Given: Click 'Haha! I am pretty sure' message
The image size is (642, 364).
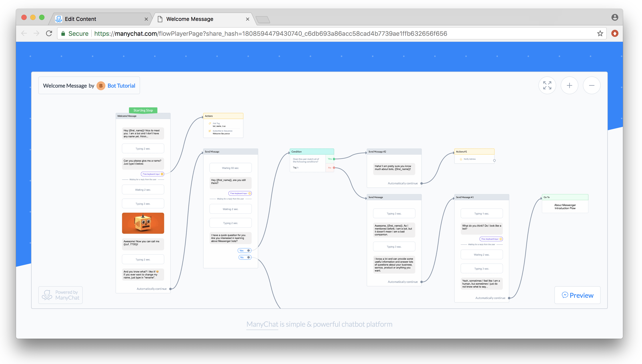Looking at the screenshot, I should pos(394,169).
